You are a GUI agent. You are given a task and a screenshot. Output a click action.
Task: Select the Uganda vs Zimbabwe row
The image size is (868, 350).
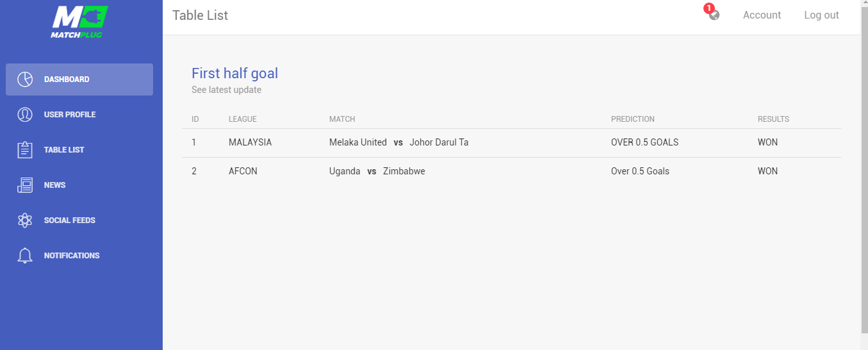(x=511, y=172)
